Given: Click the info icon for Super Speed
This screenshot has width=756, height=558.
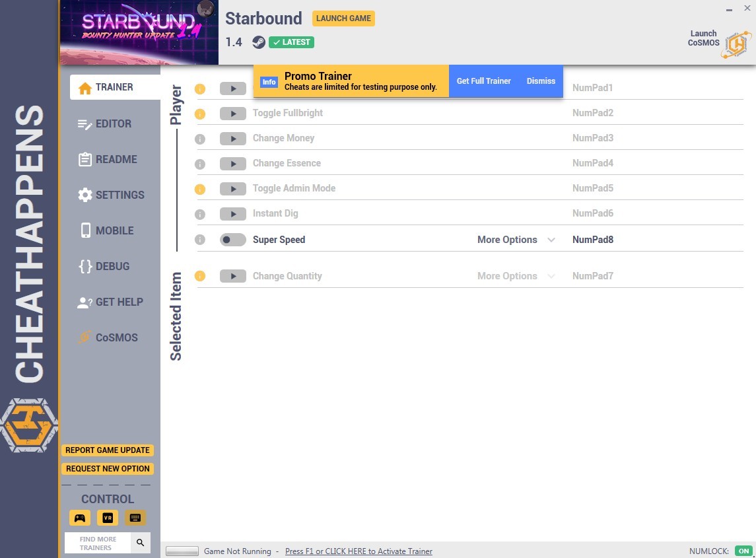Looking at the screenshot, I should click(199, 240).
